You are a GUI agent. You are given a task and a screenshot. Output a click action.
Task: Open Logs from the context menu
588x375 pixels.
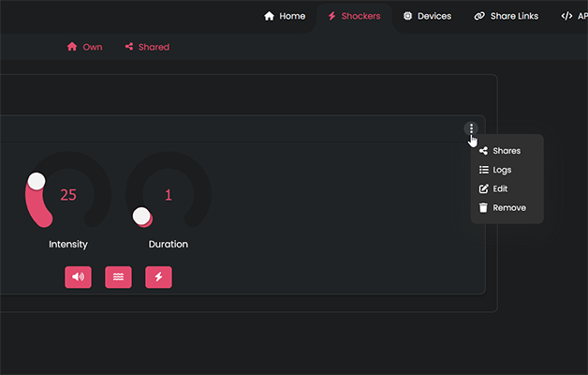(x=502, y=170)
